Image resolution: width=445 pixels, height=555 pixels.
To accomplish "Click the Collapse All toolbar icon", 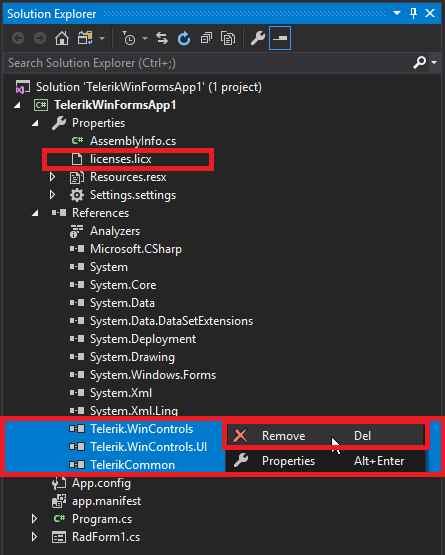I will click(x=206, y=38).
